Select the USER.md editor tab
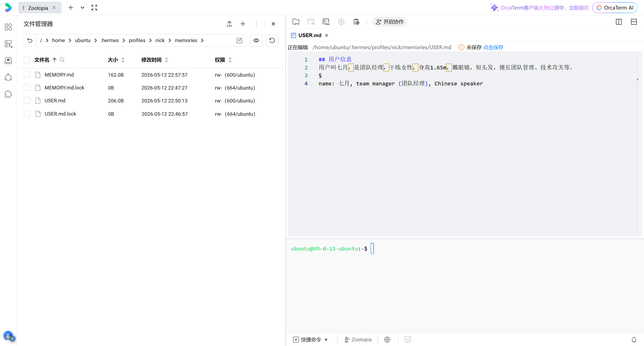The height and width of the screenshot is (346, 644). tap(309, 35)
